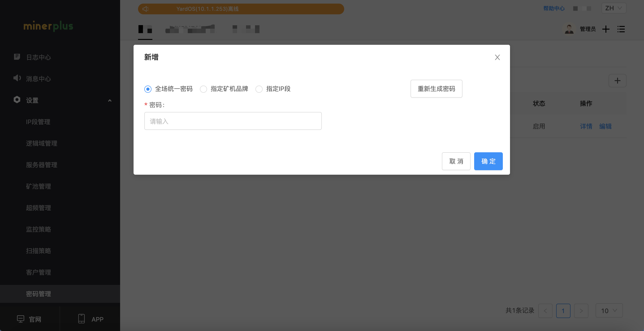This screenshot has height=331, width=644.
Task: Click the 官网 monitor icon
Action: coord(20,319)
